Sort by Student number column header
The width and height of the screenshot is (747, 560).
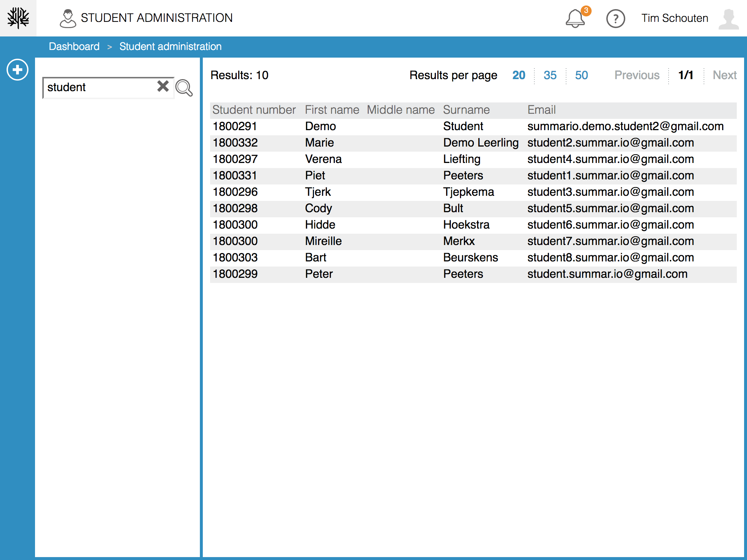point(254,110)
